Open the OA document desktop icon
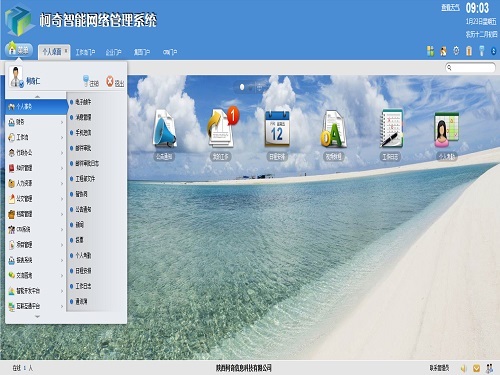 tap(333, 128)
